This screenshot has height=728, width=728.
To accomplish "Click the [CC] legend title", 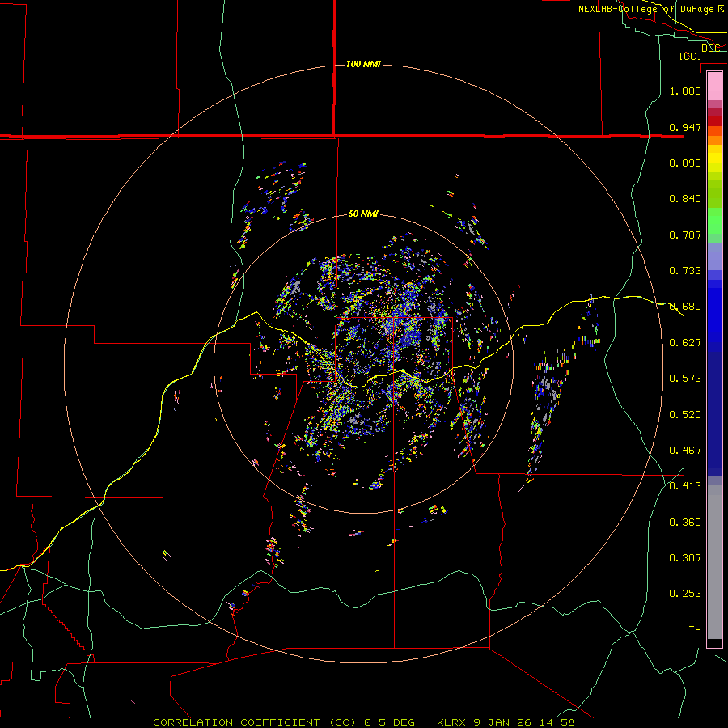I will [690, 56].
